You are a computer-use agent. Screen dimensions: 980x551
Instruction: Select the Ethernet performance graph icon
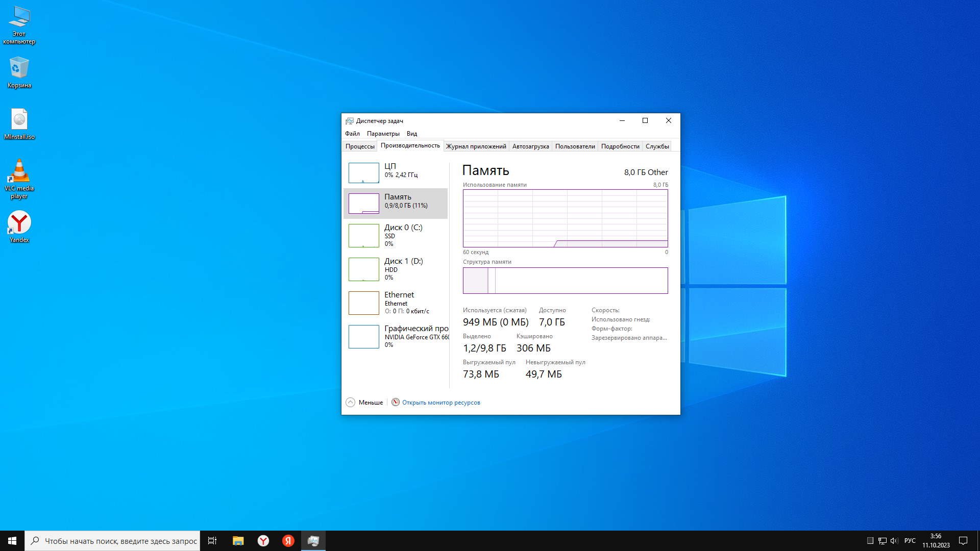point(363,303)
